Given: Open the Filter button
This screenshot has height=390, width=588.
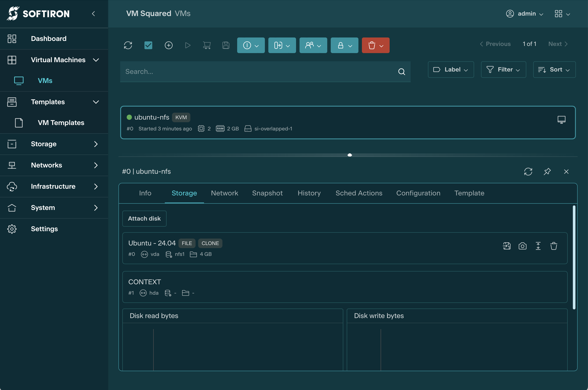Looking at the screenshot, I should click(503, 70).
